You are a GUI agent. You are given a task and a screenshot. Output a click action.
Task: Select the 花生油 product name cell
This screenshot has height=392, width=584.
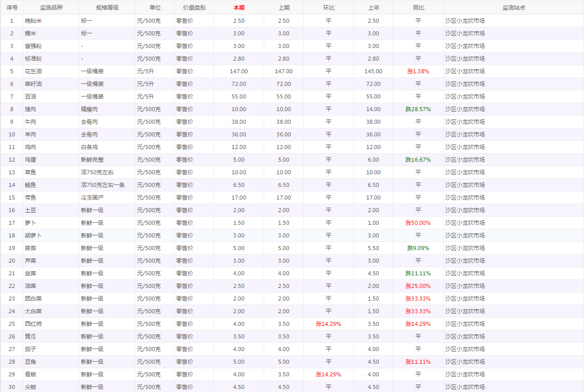click(33, 71)
